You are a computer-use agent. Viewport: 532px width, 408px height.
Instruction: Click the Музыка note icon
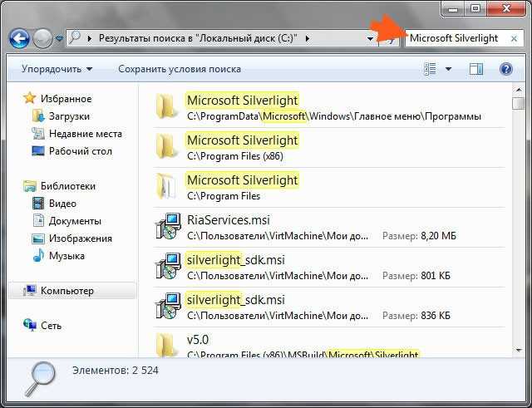(38, 255)
